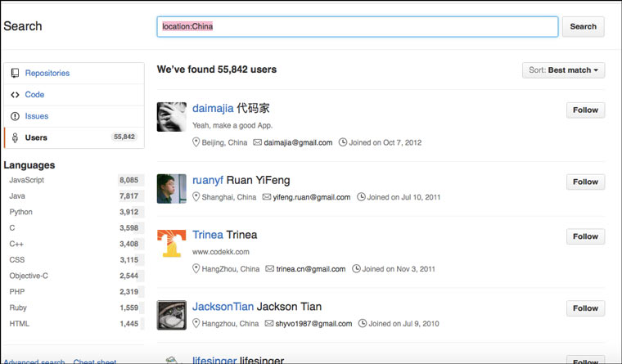Click the Code brackets icon
Viewport: 622px width, 364px height.
(x=15, y=95)
